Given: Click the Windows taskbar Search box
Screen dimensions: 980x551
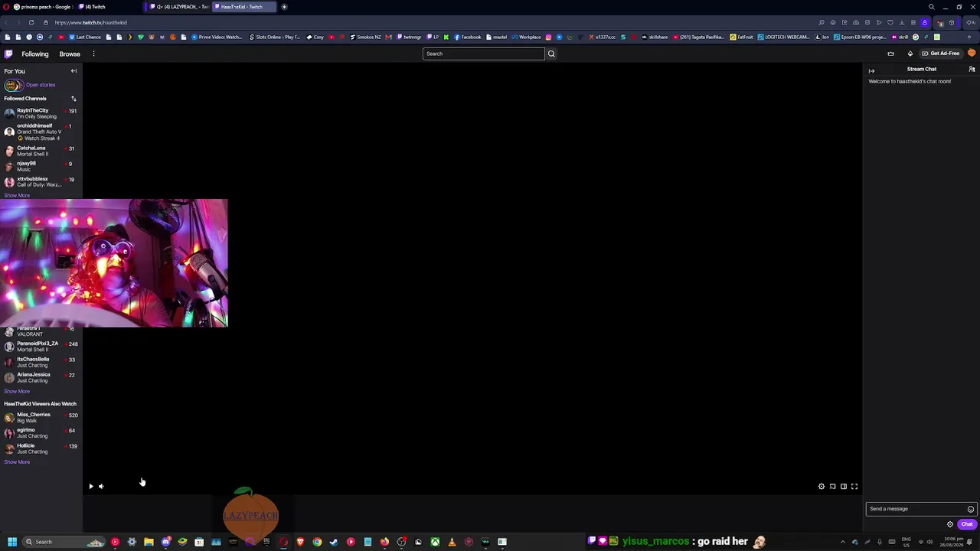Looking at the screenshot, I should pyautogui.click(x=64, y=542).
